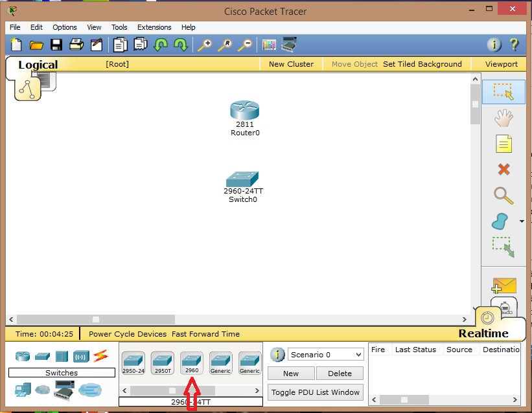Click the New Cluster button
Image resolution: width=532 pixels, height=413 pixels.
pos(291,64)
